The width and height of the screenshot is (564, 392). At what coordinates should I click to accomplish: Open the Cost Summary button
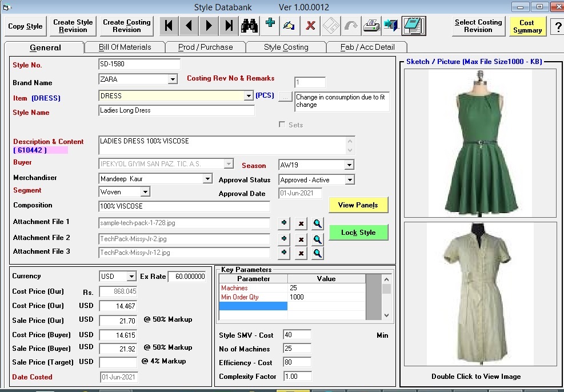pos(527,26)
